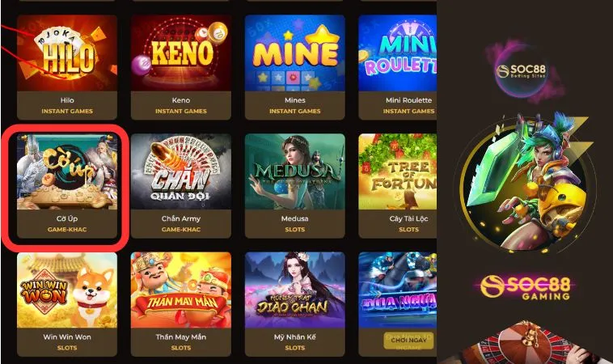The height and width of the screenshot is (364, 613).
Task: Click the green-haired character artwork
Action: coord(527,182)
